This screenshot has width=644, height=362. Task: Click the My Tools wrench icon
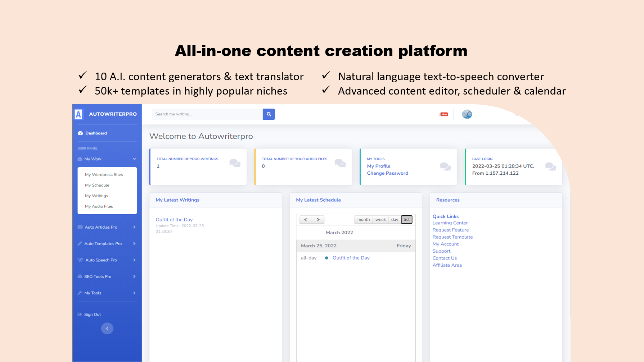[x=80, y=293]
